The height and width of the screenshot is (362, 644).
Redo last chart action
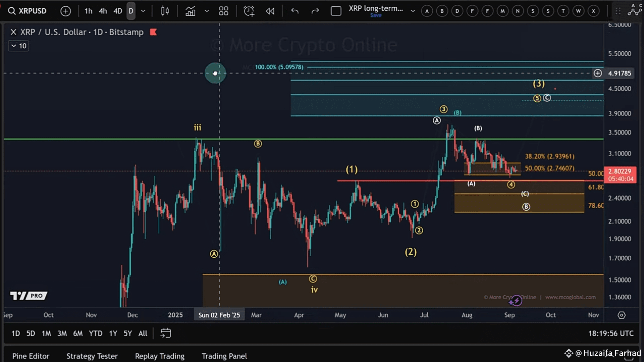(x=315, y=11)
